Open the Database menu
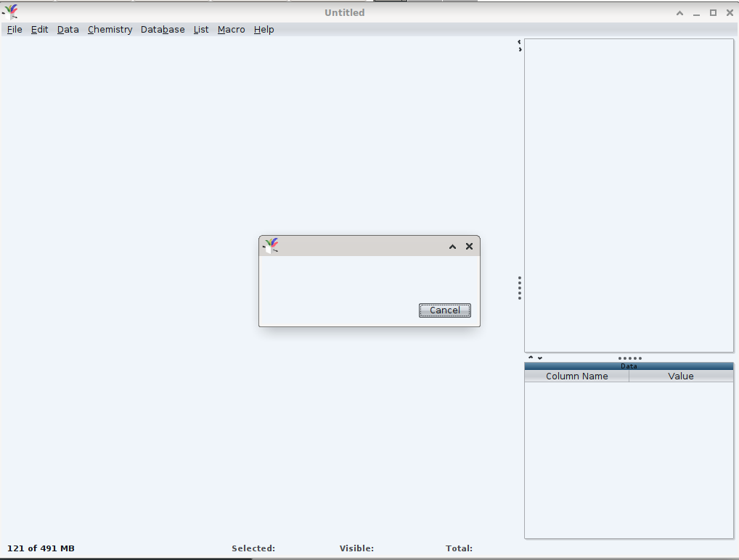 pyautogui.click(x=163, y=30)
